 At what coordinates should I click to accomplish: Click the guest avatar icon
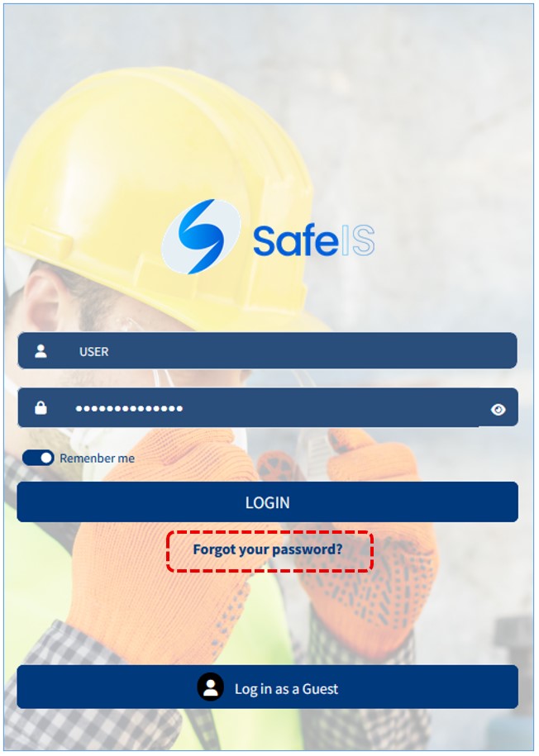210,687
